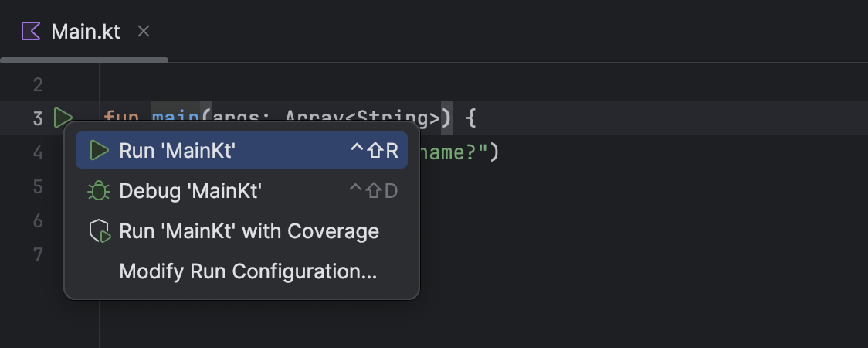This screenshot has width=868, height=348.
Task: Switch to the Main.kt editor tab
Action: [85, 32]
